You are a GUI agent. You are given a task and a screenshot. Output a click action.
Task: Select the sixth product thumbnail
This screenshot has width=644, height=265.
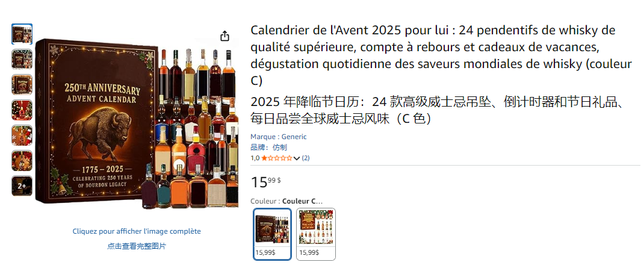pos(22,161)
